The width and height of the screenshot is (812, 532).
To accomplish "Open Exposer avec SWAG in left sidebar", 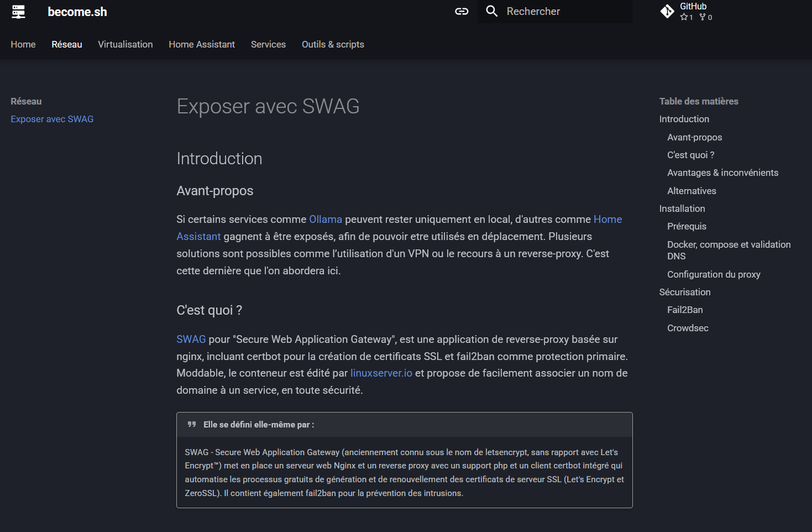I will pyautogui.click(x=52, y=119).
